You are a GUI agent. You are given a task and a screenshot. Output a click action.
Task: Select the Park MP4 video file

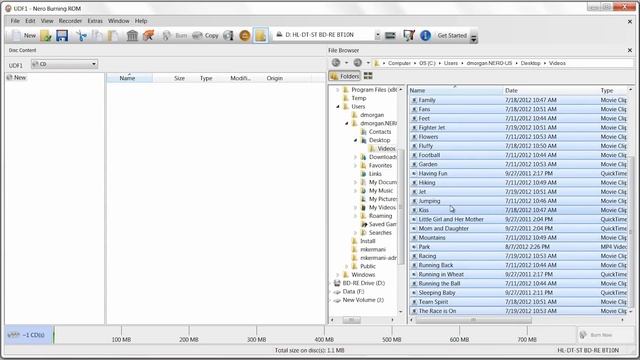pos(518,247)
